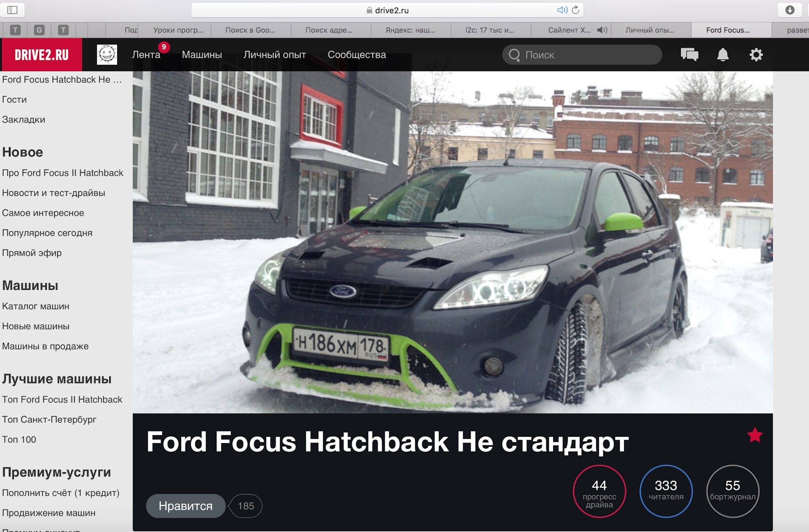Viewport: 809px width, 532px height.
Task: Open the Safari downloads button
Action: pyautogui.click(x=790, y=10)
